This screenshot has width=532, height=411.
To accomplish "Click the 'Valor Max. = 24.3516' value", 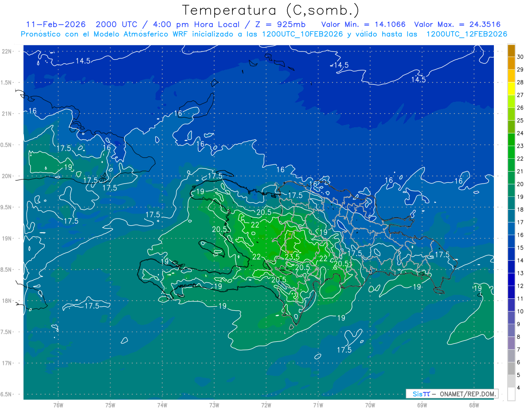I will pyautogui.click(x=457, y=24).
